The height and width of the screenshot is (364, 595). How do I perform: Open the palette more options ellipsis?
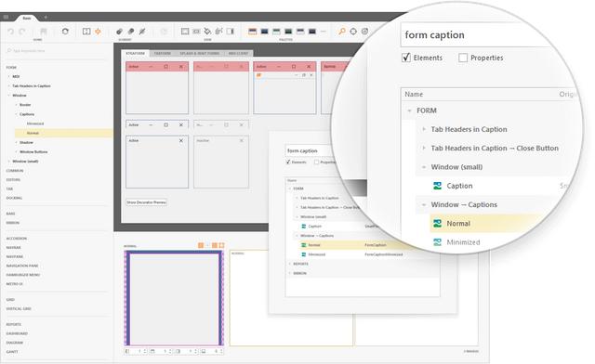pos(324,32)
